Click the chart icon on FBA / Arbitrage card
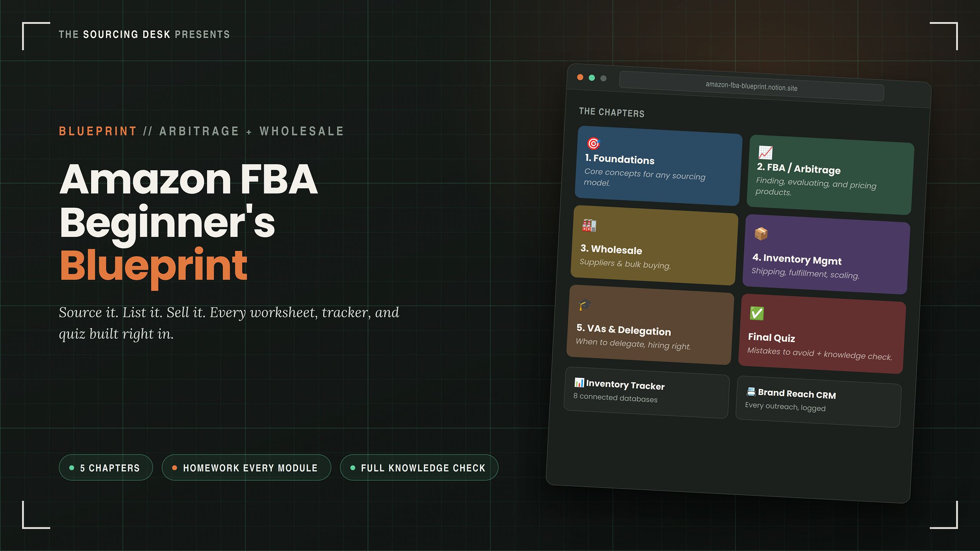The width and height of the screenshot is (980, 551). pos(765,153)
